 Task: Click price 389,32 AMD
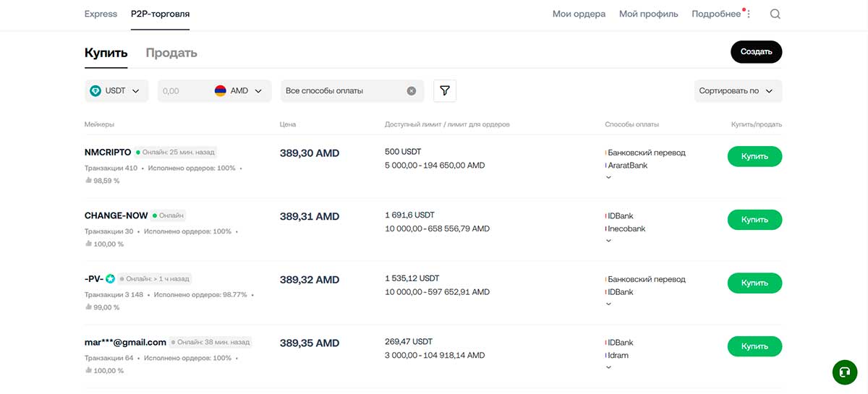310,280
